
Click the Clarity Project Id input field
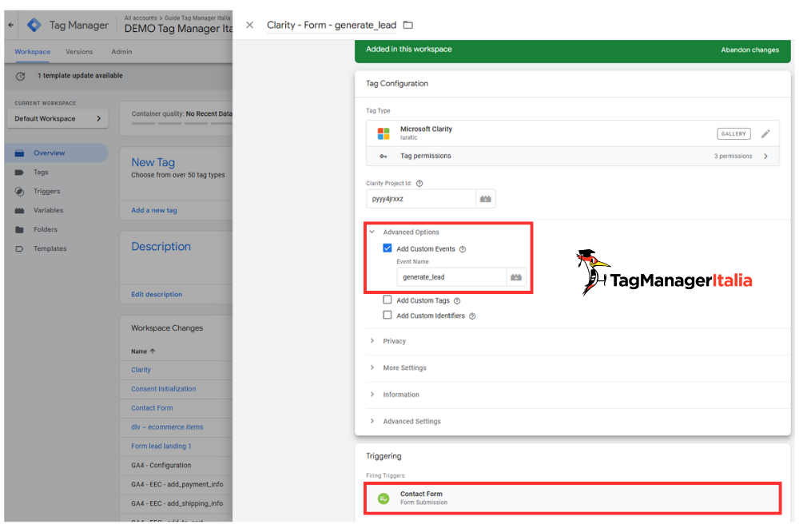coord(421,199)
